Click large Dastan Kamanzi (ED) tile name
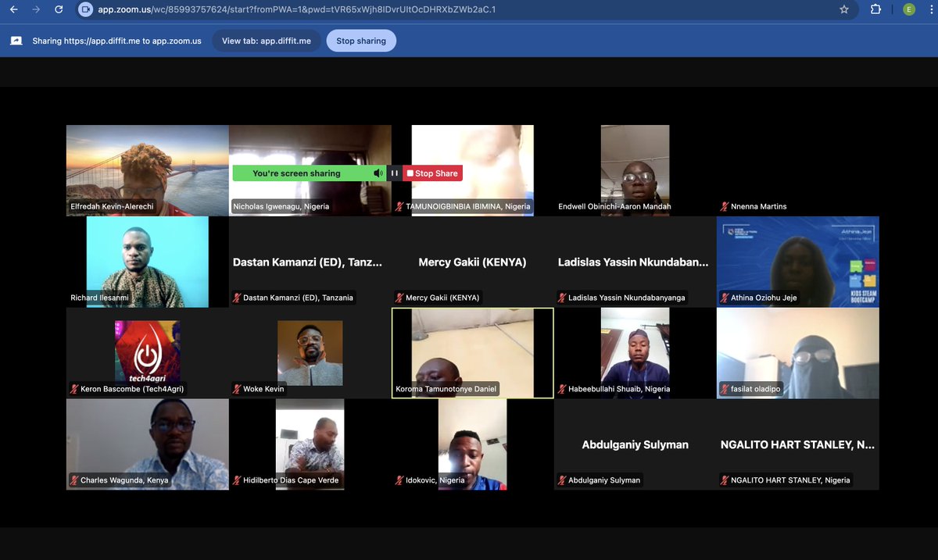This screenshot has height=560, width=938. [308, 262]
